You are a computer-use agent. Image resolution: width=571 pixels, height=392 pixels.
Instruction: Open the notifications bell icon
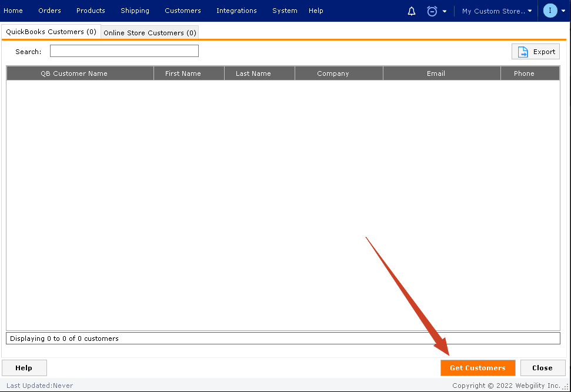(x=412, y=11)
